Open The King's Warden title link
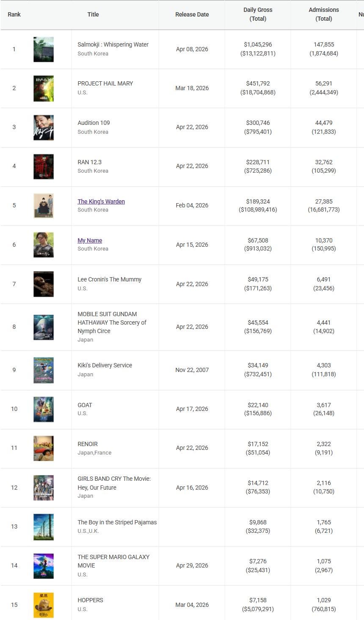This screenshot has height=620, width=364. [x=101, y=201]
